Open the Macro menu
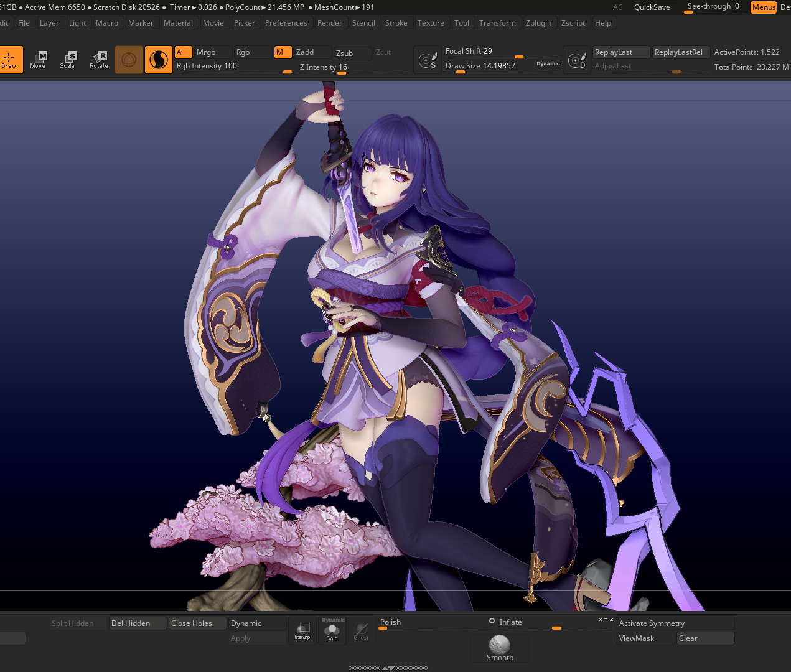791x672 pixels. (x=107, y=23)
